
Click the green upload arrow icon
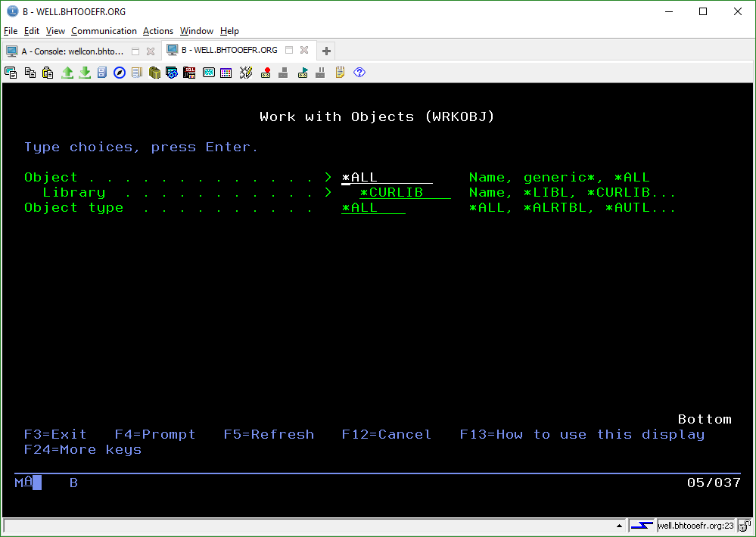click(x=67, y=73)
